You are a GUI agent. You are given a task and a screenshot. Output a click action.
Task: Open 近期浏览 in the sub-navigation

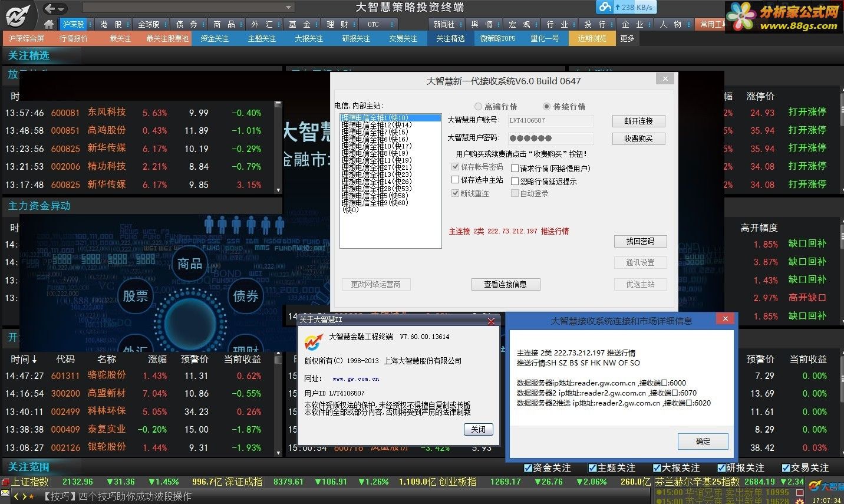pos(592,38)
